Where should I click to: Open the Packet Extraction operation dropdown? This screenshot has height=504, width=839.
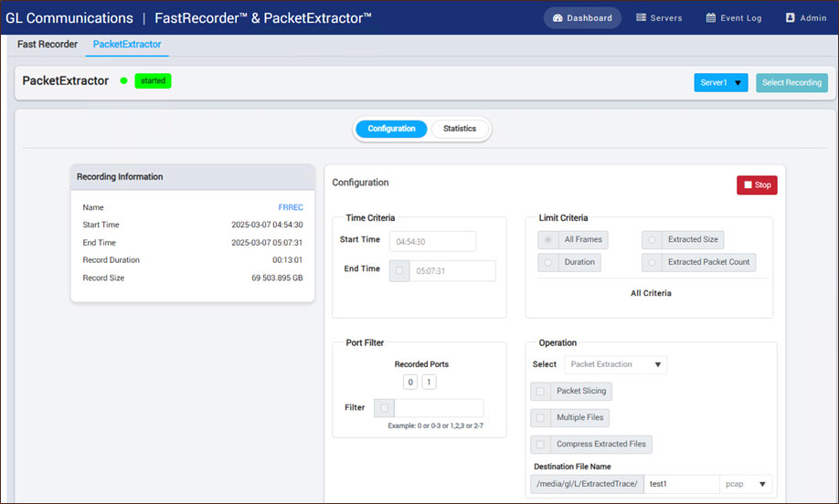point(616,364)
